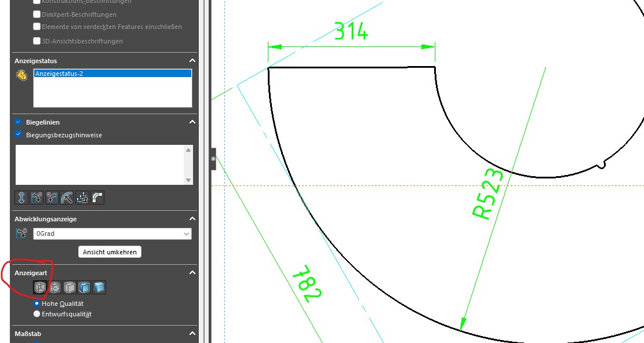Select Entwurfsqualität radio button
Image resolution: width=644 pixels, height=343 pixels.
click(x=37, y=314)
